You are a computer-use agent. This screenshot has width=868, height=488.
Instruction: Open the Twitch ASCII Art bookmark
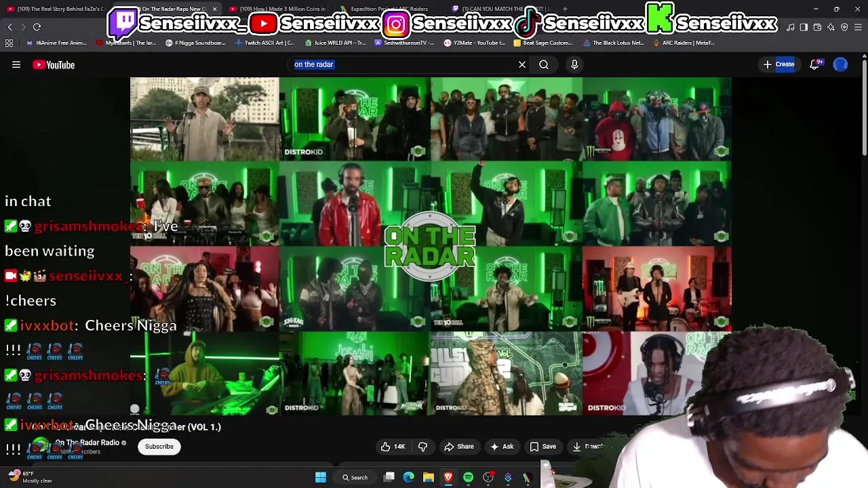coord(264,43)
